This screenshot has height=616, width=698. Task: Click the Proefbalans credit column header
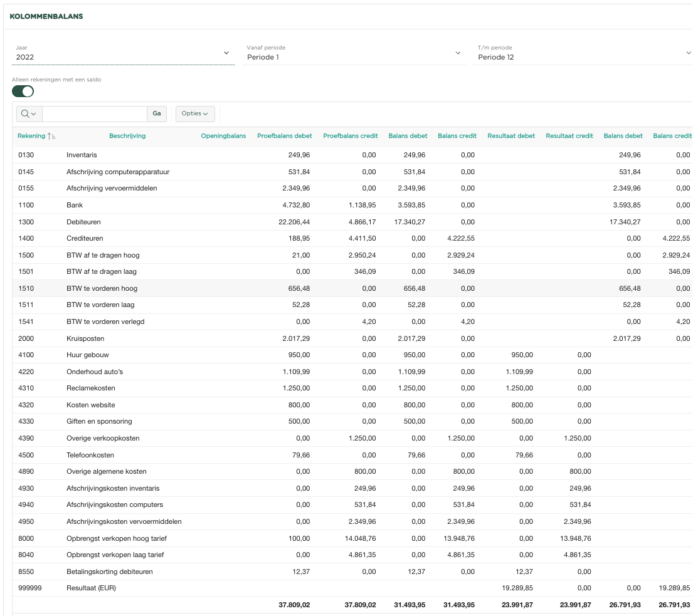coord(350,136)
